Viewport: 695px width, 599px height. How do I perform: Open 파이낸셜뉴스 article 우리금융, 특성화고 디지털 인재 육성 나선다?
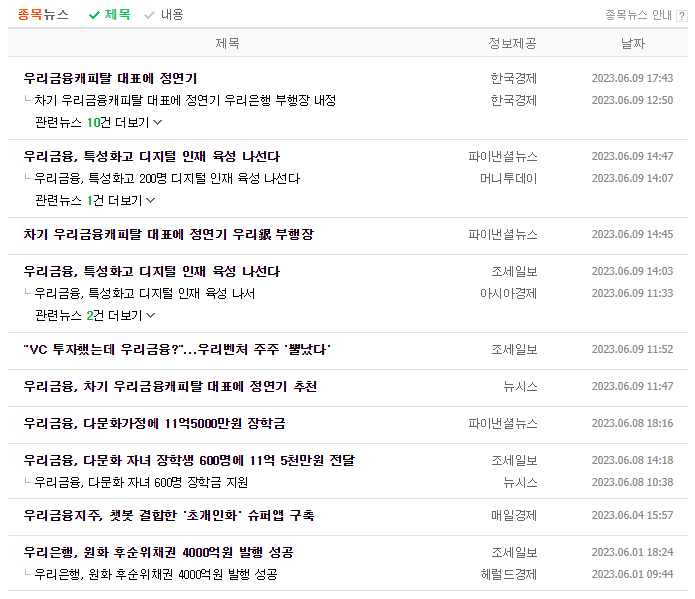(152, 157)
